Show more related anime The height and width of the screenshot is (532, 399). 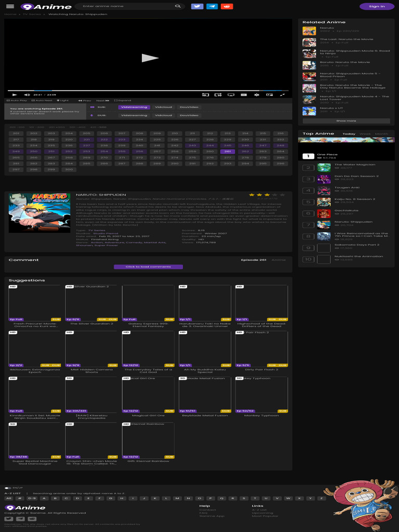(346, 121)
